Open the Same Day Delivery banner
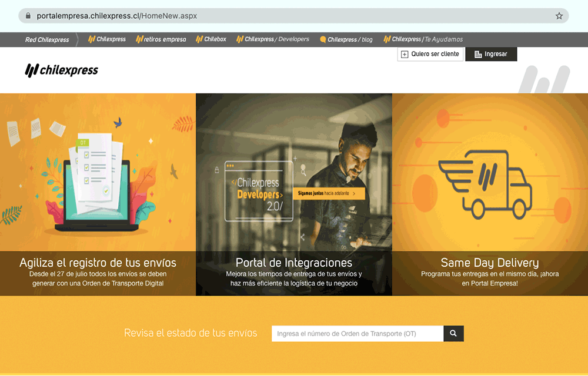The height and width of the screenshot is (376, 588). 490,194
